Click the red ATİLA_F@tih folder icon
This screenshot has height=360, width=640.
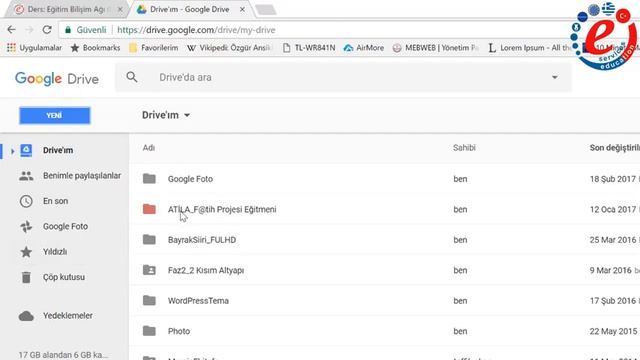pyautogui.click(x=149, y=209)
